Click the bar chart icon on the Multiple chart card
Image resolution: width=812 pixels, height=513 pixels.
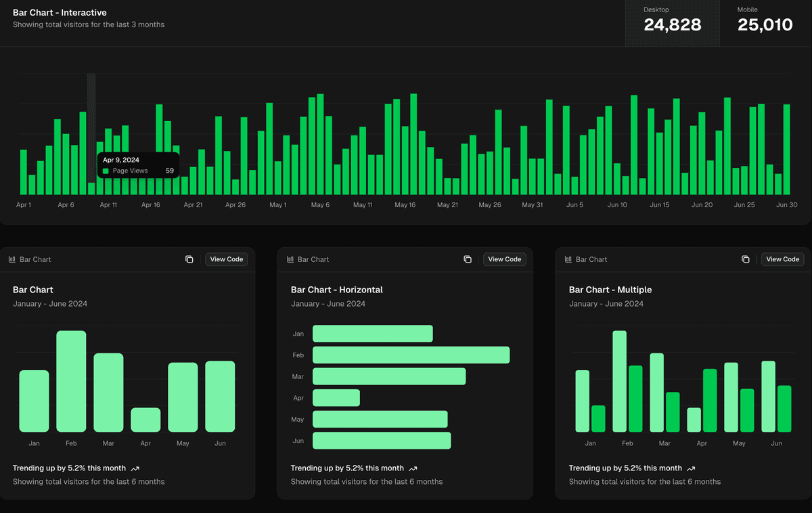(x=567, y=259)
